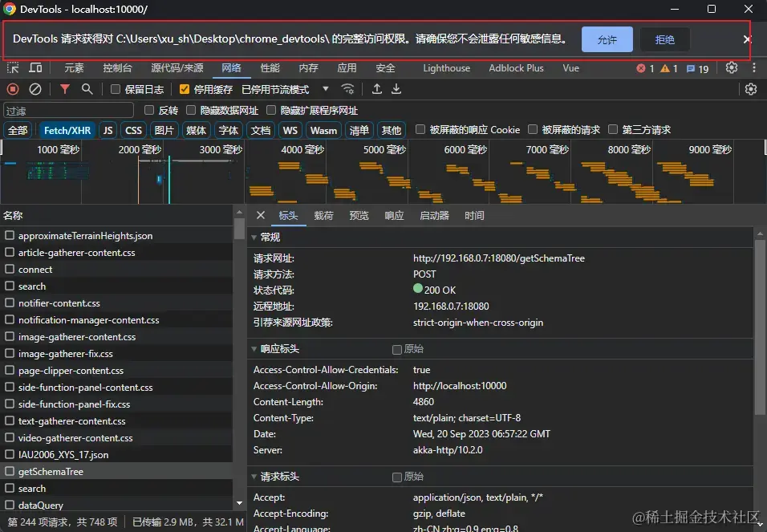Collapse the Request Headers (请求标头) section
Screen dimensions: 767x532
[x=254, y=477]
